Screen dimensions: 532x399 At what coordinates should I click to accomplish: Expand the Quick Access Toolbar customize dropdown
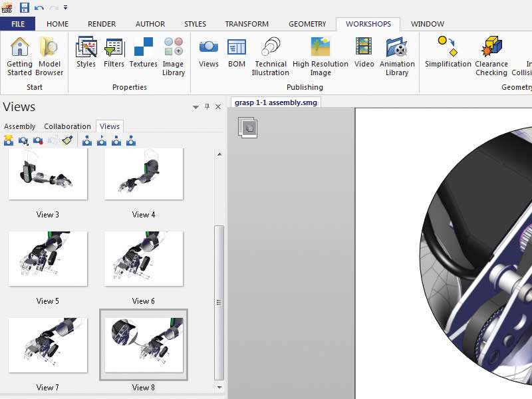point(65,7)
